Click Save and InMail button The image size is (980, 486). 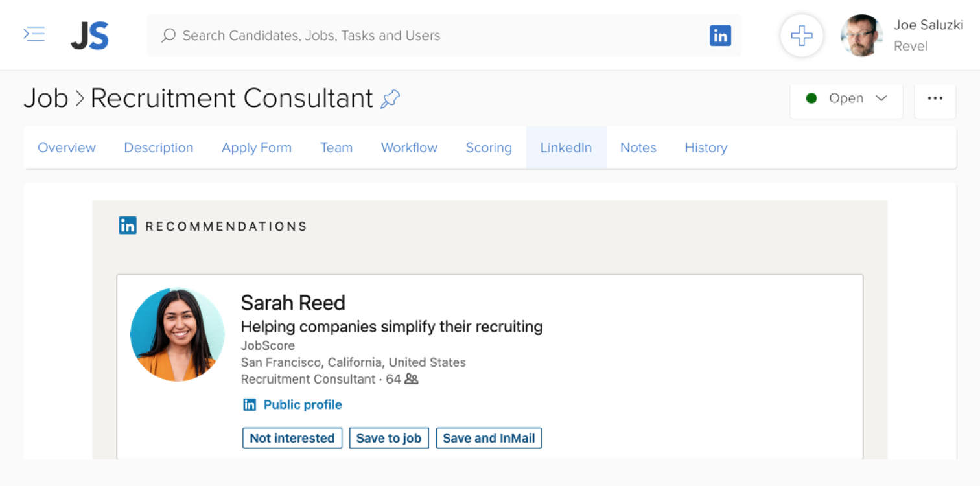click(x=489, y=438)
